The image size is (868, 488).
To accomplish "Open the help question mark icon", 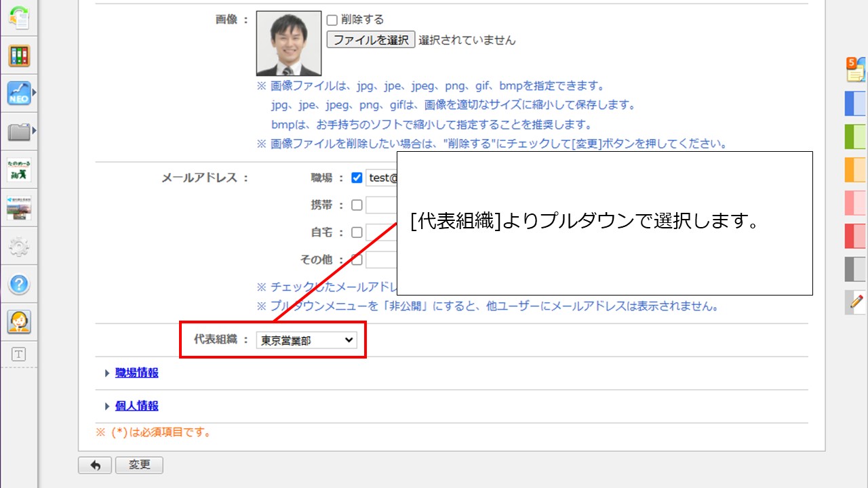I will coord(19,284).
